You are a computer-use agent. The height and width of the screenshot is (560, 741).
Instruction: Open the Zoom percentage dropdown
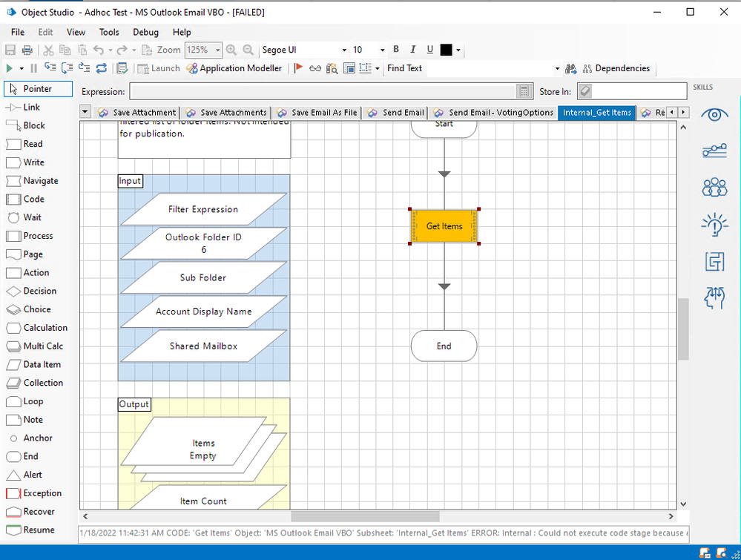pos(217,50)
